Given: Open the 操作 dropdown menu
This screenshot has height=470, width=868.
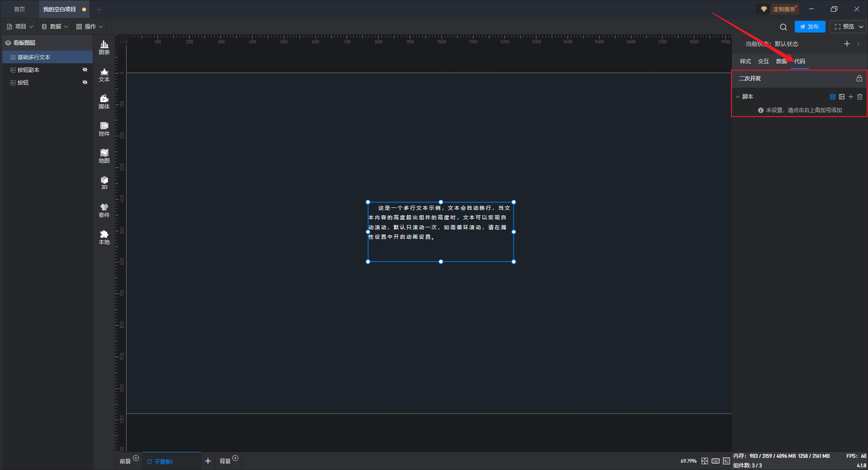Looking at the screenshot, I should [90, 27].
